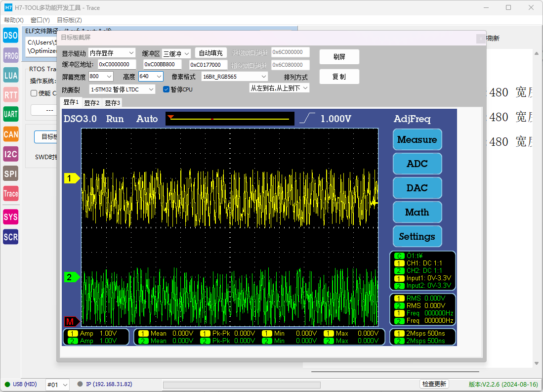Open the SPI tool icon
This screenshot has height=392, width=543.
coord(10,174)
